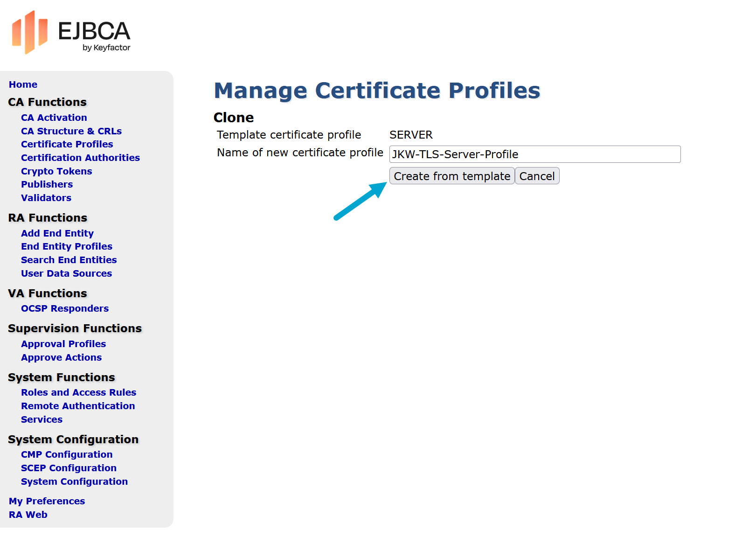Go to Certification Authorities

click(80, 158)
